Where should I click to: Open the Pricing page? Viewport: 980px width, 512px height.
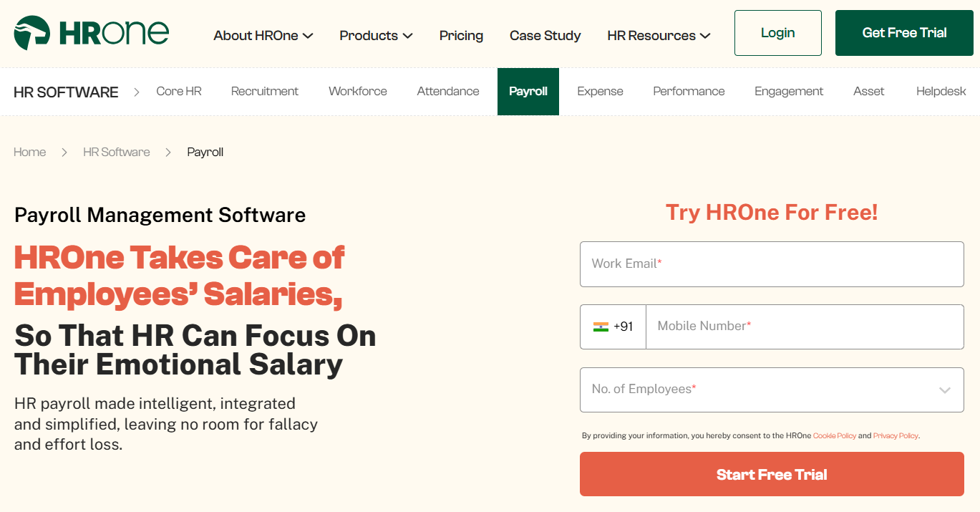[461, 35]
